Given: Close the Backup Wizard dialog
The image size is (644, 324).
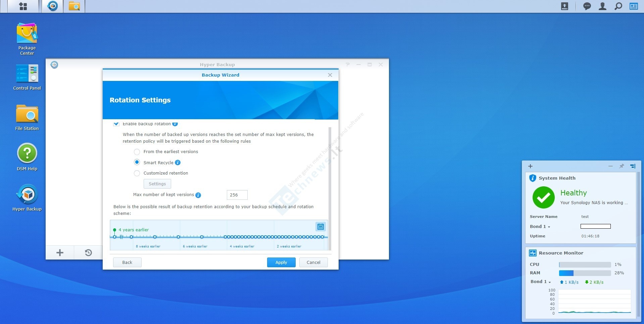Looking at the screenshot, I should [x=330, y=75].
